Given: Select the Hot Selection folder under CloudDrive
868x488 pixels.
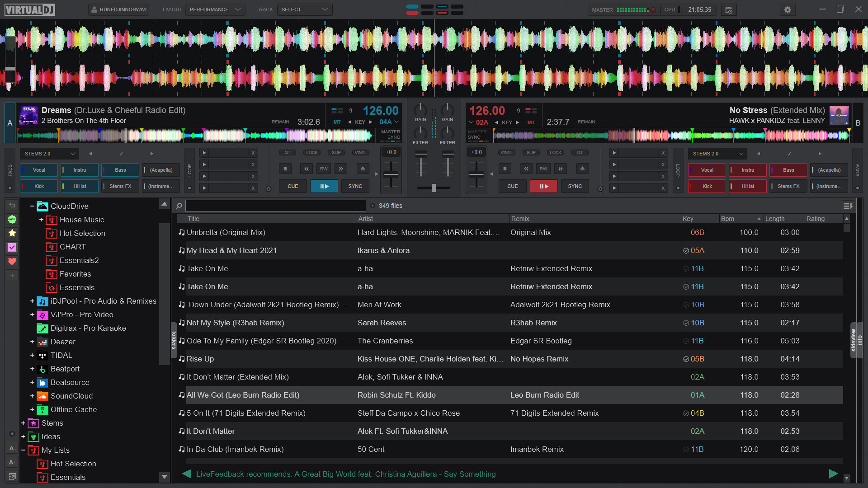Looking at the screenshot, I should point(82,233).
